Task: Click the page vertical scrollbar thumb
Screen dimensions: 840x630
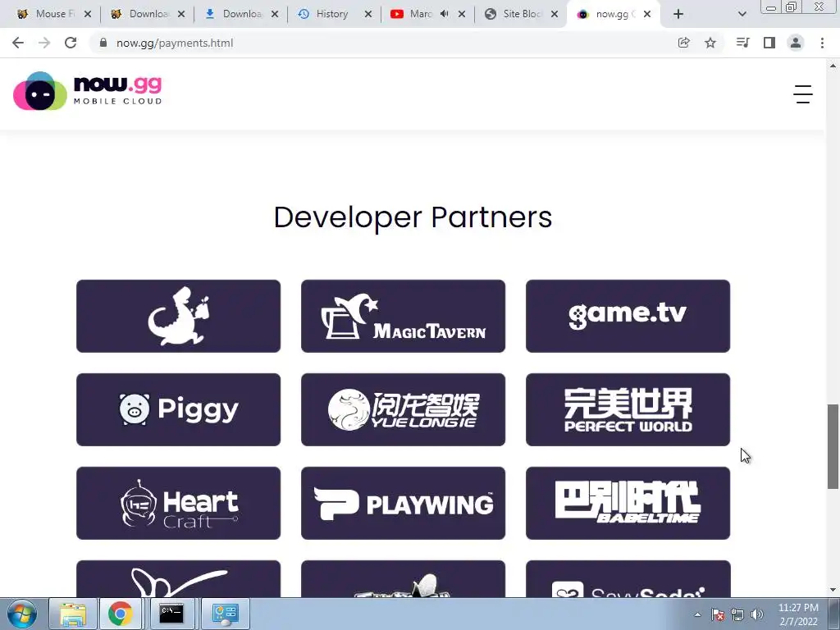Action: coord(833,446)
